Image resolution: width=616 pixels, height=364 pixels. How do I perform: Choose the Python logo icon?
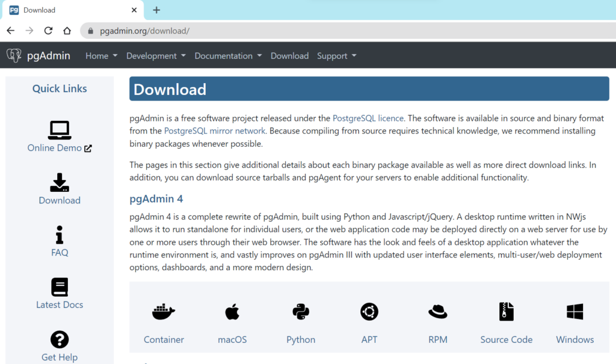301,312
